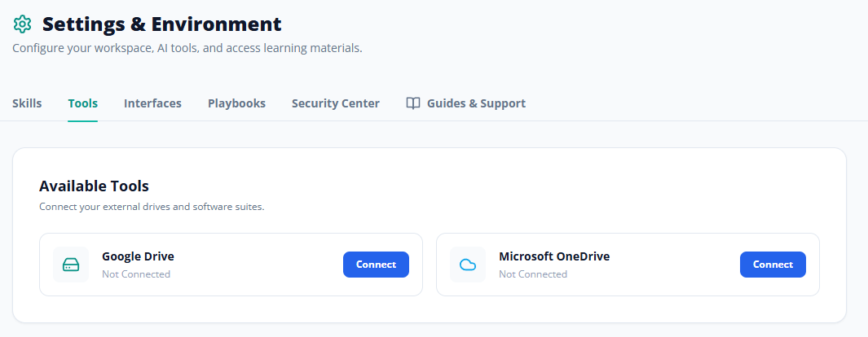Screen dimensions: 868x337
Task: Click the Microsoft OneDrive tool name
Action: click(x=554, y=256)
